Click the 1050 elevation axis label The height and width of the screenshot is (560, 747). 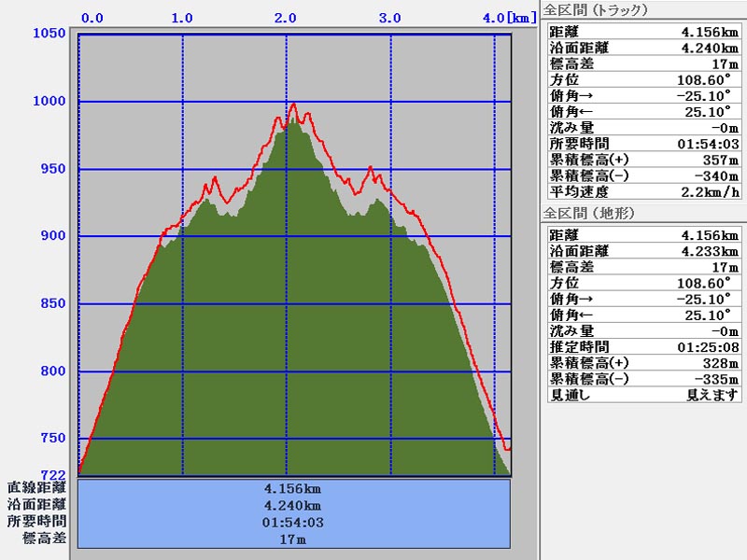pos(49,35)
